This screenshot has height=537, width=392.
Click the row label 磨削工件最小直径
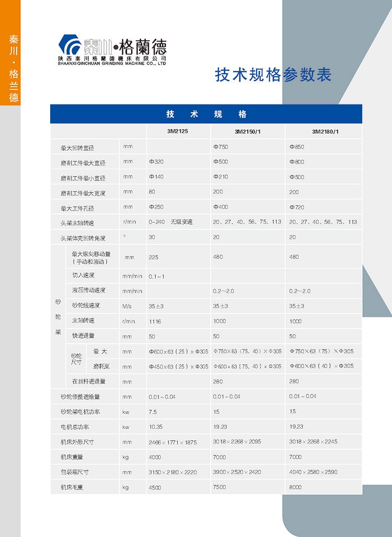click(83, 178)
